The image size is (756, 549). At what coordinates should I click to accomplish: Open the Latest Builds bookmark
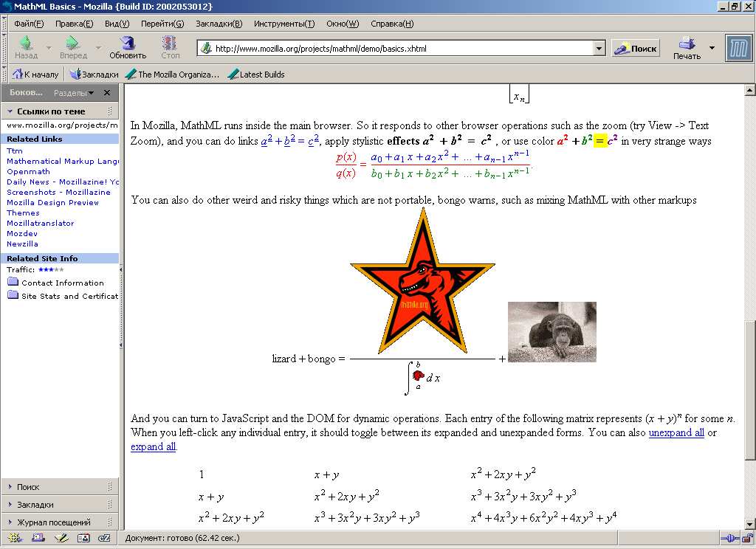(256, 75)
